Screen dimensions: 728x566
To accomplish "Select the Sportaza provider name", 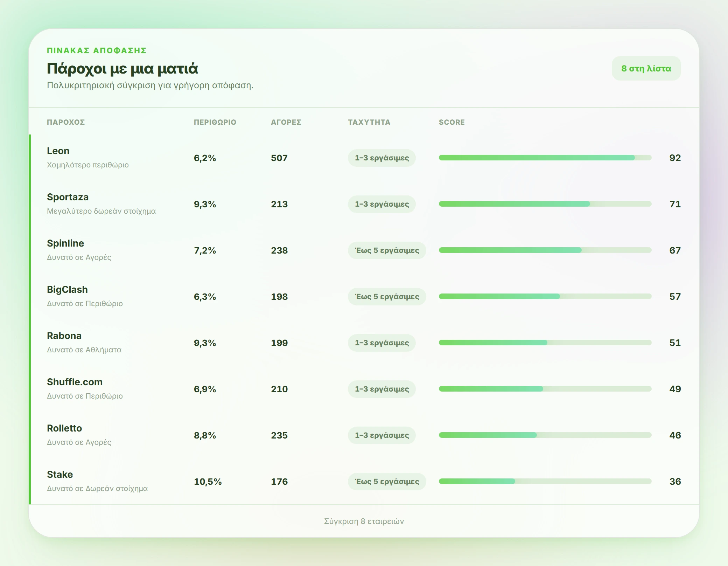I will [x=68, y=197].
